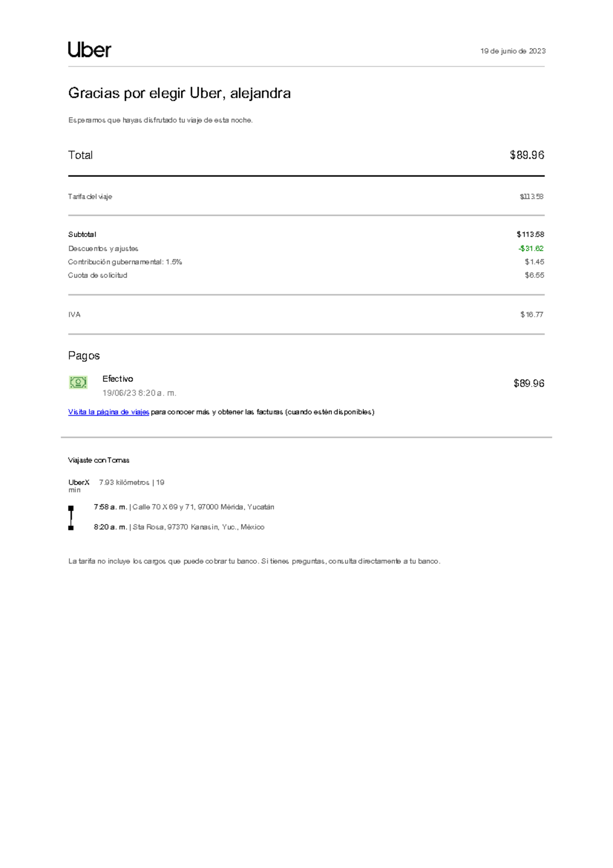Open the 'Visita la página de viajes' link
The image size is (613, 868).
pyautogui.click(x=108, y=412)
